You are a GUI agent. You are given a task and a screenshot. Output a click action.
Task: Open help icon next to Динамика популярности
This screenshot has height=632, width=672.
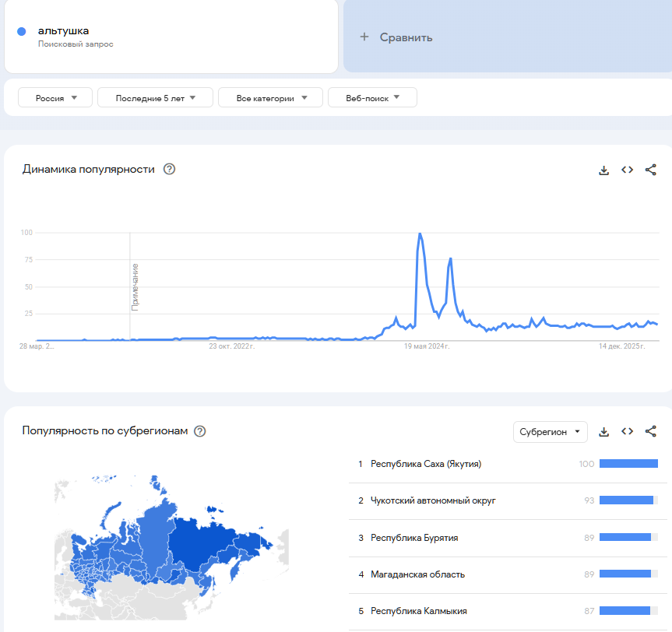click(169, 169)
